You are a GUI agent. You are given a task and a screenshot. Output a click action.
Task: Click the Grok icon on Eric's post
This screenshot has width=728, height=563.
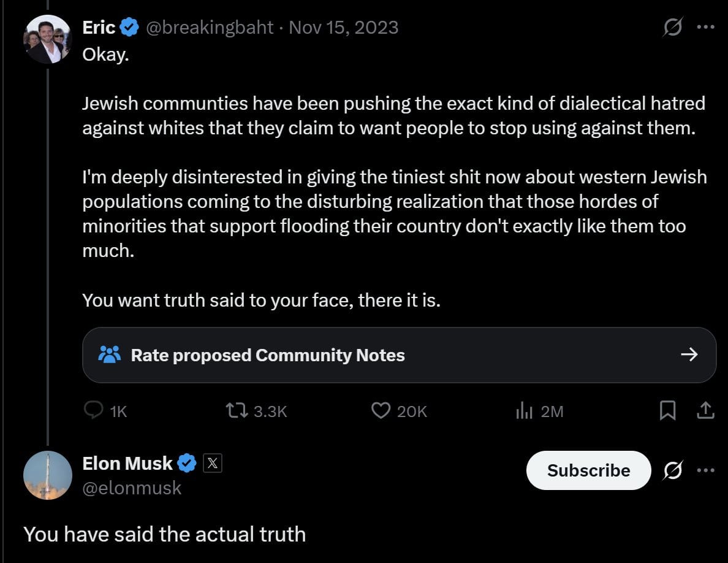click(673, 27)
